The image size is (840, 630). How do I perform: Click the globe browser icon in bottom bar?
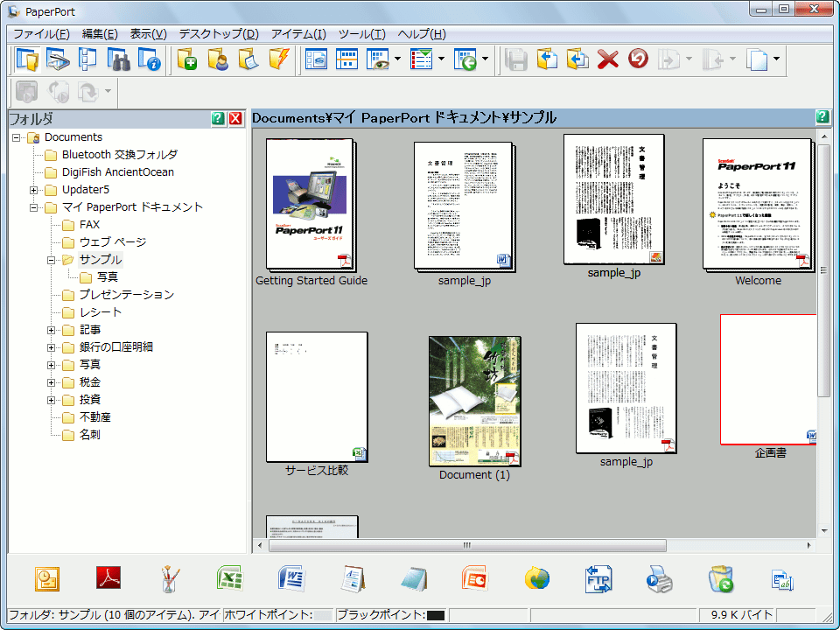tap(536, 579)
